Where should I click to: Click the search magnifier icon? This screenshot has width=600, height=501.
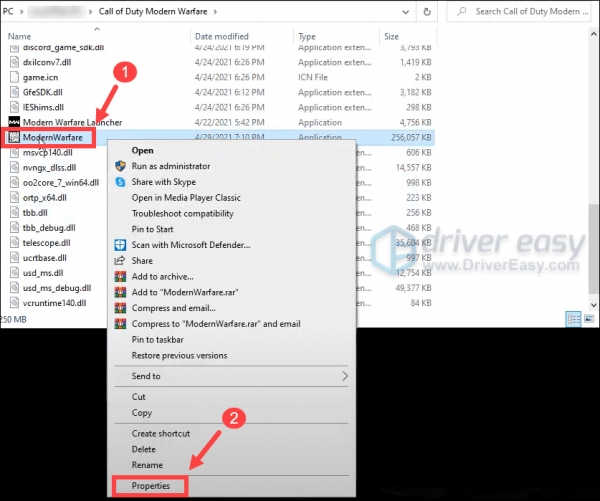462,11
